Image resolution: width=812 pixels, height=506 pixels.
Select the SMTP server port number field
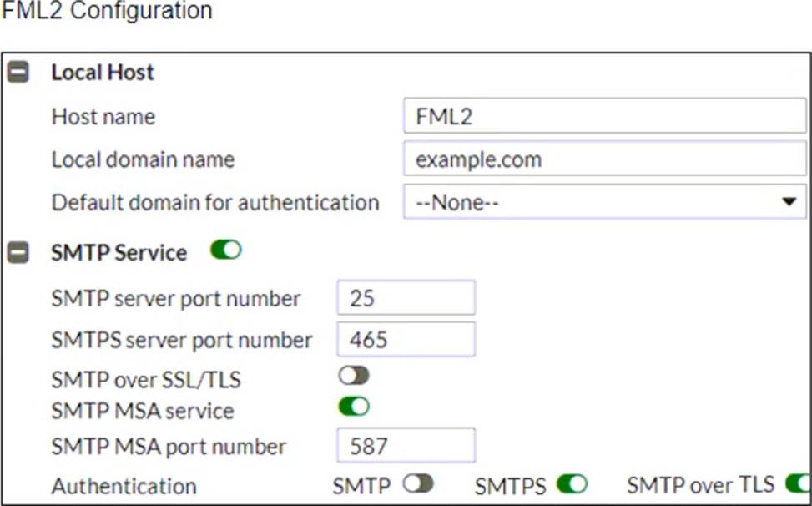[406, 298]
